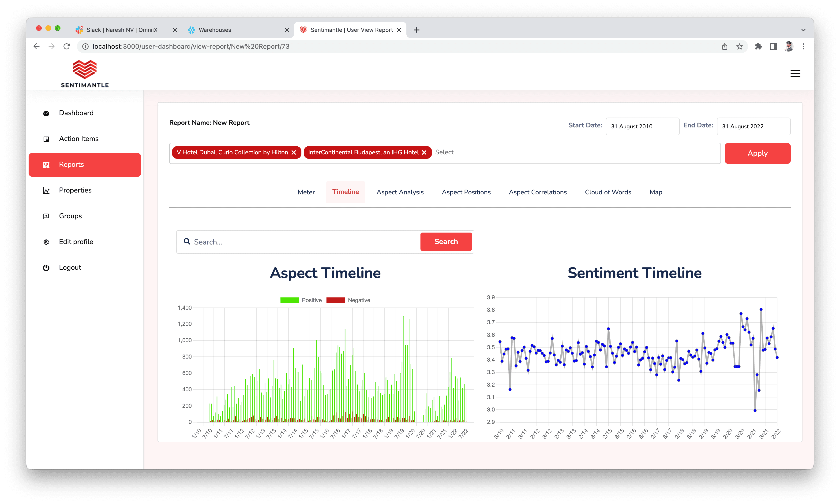Click the Apply button

point(757,153)
